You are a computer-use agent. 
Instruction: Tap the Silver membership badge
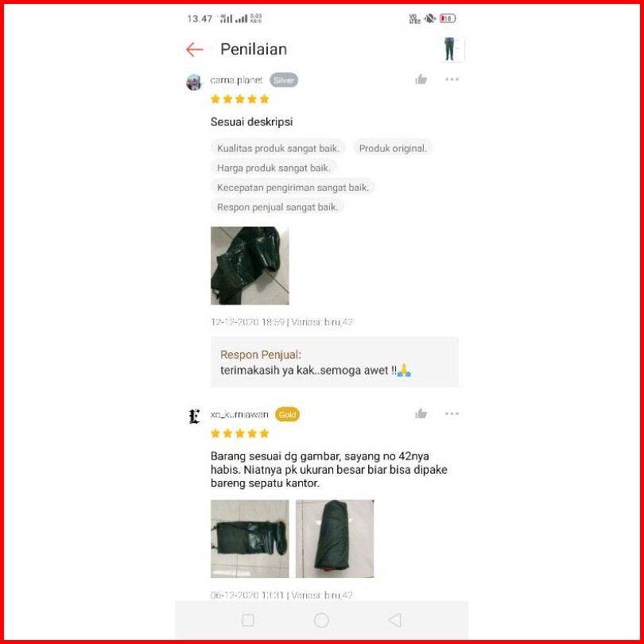[x=284, y=80]
